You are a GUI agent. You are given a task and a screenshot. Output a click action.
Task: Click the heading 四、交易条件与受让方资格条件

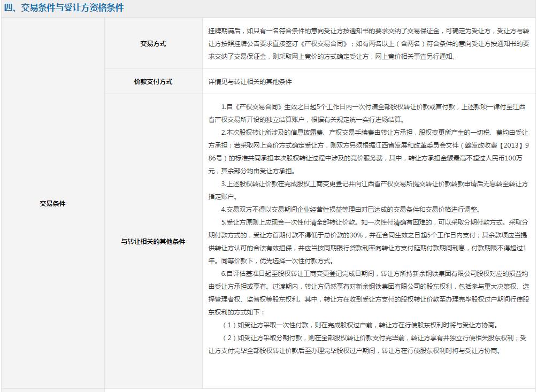coord(64,8)
